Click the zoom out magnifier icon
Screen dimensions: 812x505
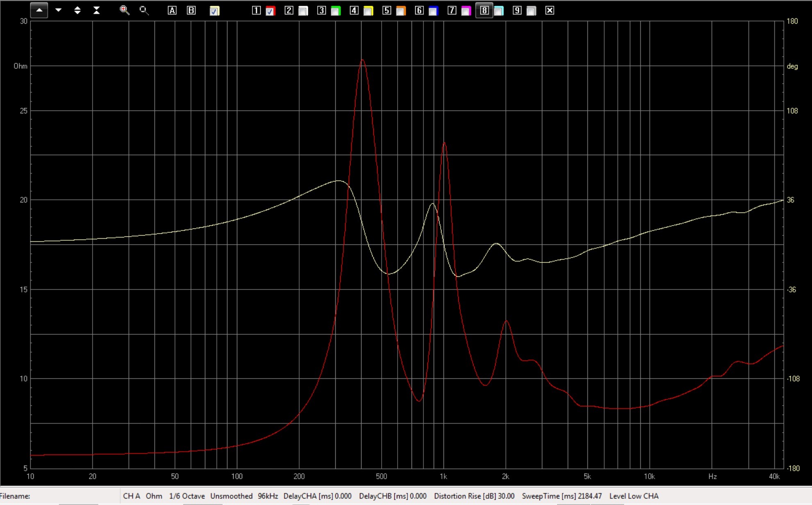click(x=143, y=10)
